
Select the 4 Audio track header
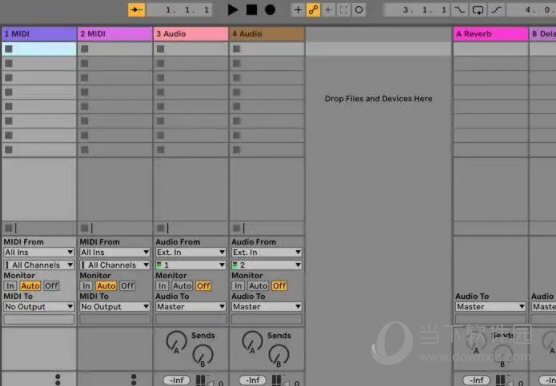click(x=267, y=34)
